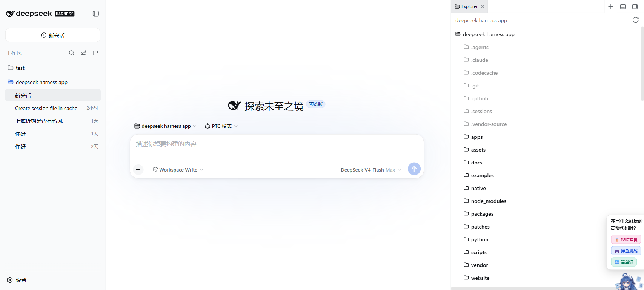Click the Explorer vertical scrollbar
Viewport: 644px width, 290px height.
(642, 64)
